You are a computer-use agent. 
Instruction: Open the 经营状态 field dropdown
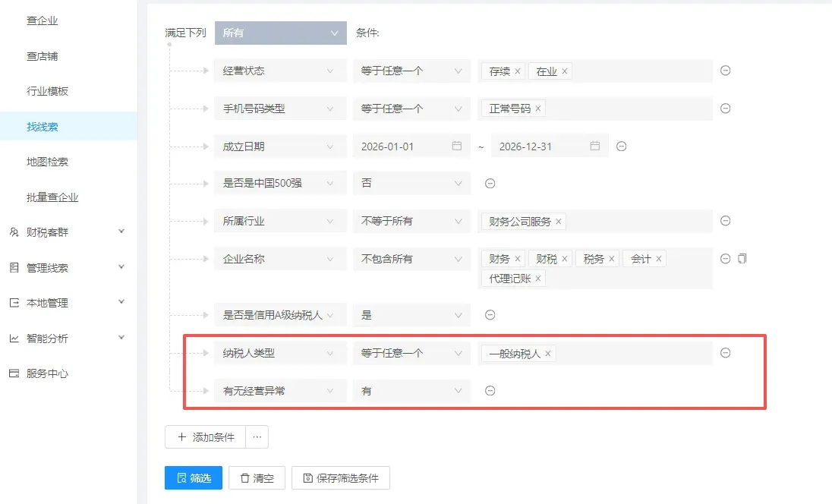[280, 71]
